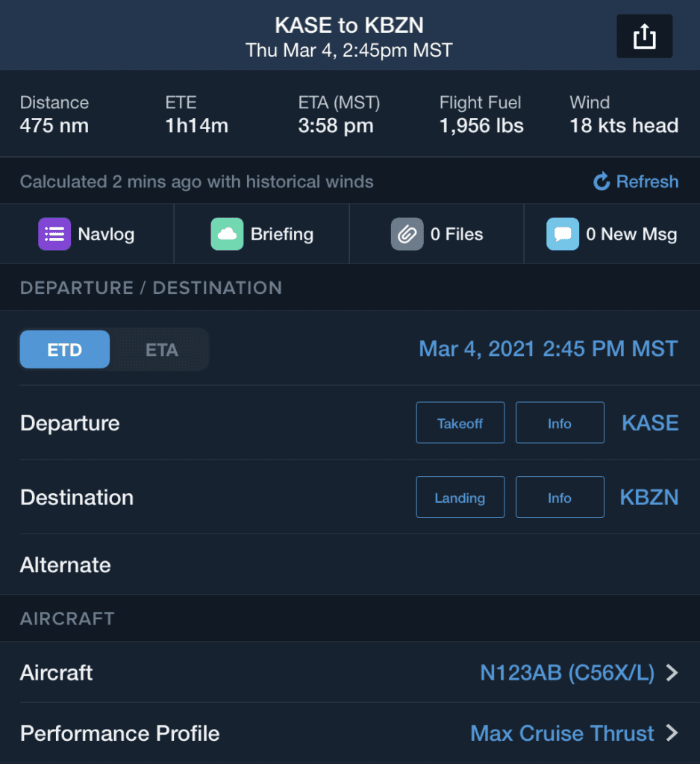The width and height of the screenshot is (700, 764).
Task: Select the ETD toggle option
Action: click(x=65, y=350)
